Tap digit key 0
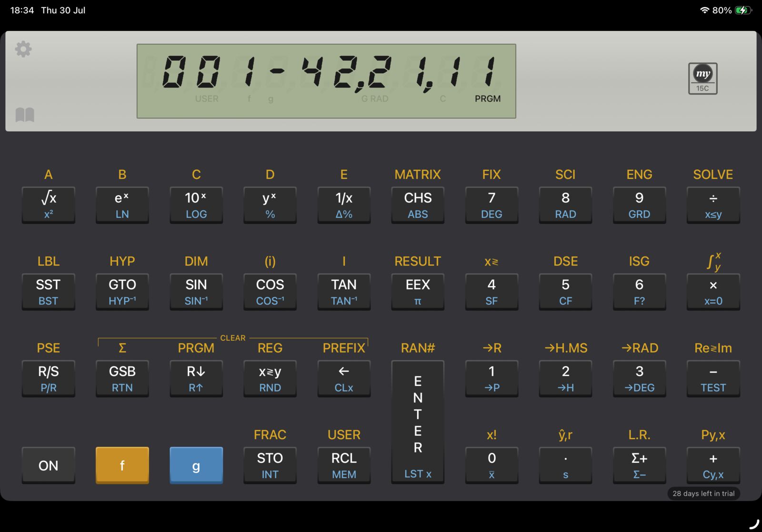Screen dimensions: 762x532 click(x=491, y=465)
